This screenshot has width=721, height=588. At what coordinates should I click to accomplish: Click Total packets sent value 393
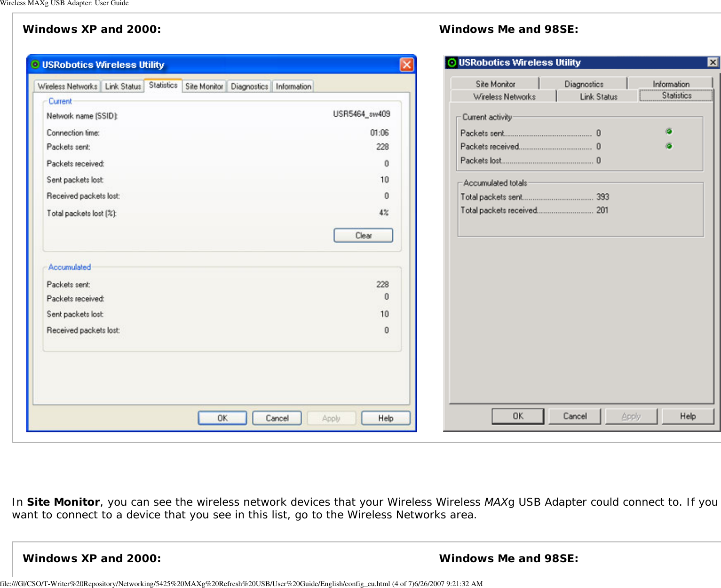tap(602, 197)
